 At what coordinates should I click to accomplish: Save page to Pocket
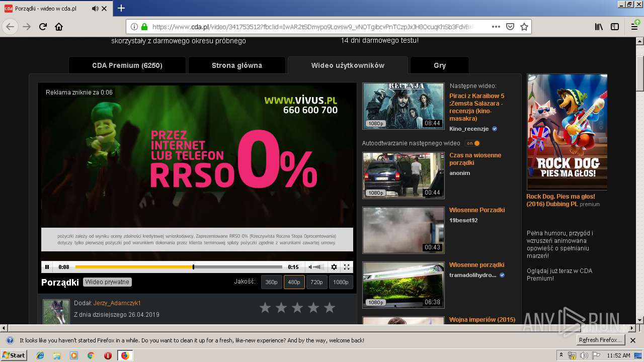[510, 27]
